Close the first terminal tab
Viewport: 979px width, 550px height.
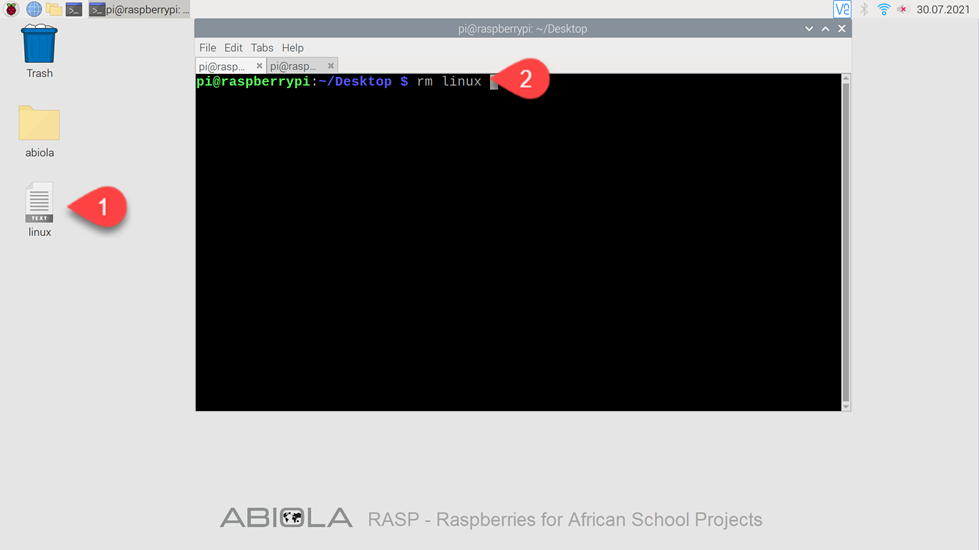point(259,66)
